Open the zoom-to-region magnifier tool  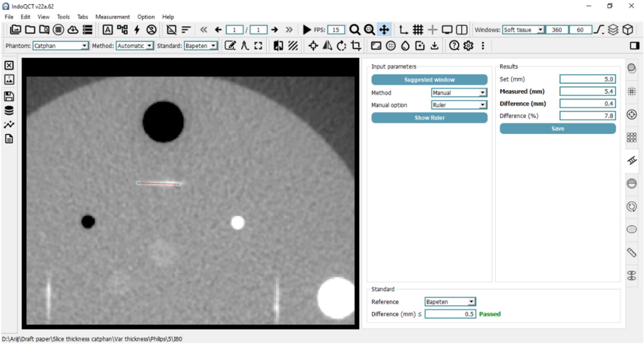(369, 30)
